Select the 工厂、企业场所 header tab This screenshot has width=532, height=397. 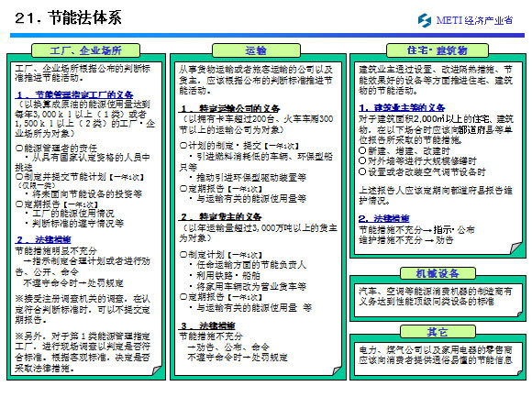point(85,50)
